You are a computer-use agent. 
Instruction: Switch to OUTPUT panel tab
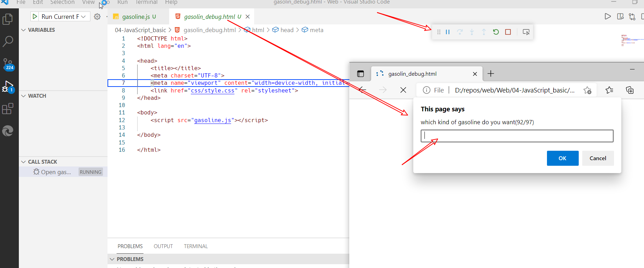tap(163, 246)
